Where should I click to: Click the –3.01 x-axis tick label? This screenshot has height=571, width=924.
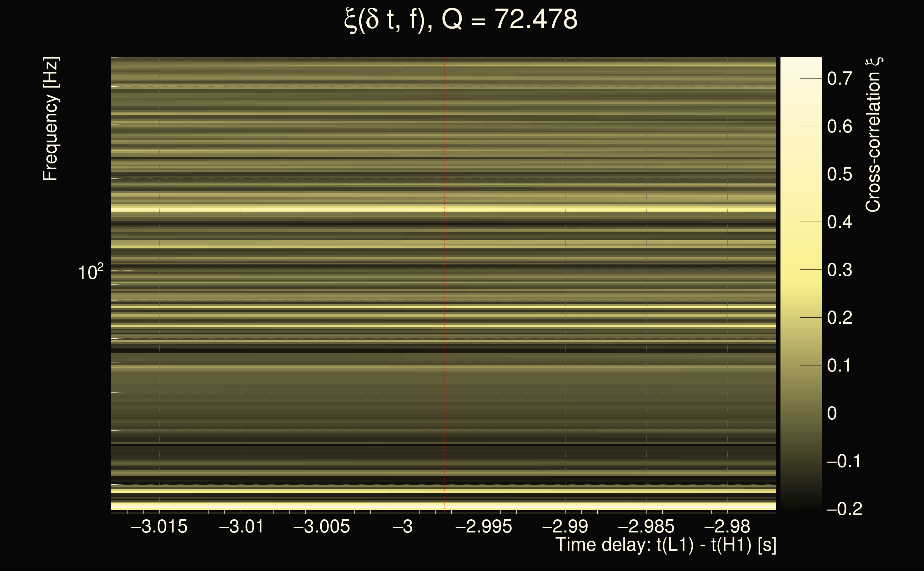[x=241, y=527]
